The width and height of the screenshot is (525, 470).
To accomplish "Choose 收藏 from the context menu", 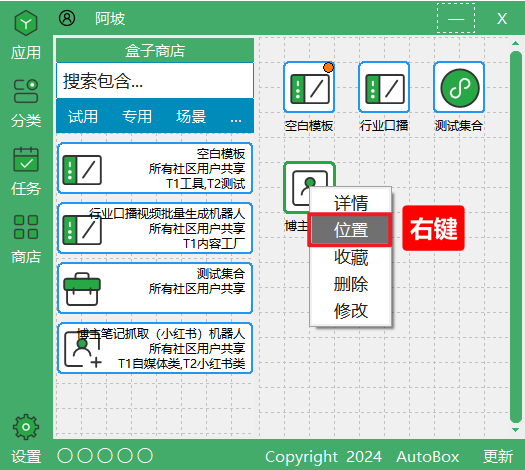I will click(351, 257).
